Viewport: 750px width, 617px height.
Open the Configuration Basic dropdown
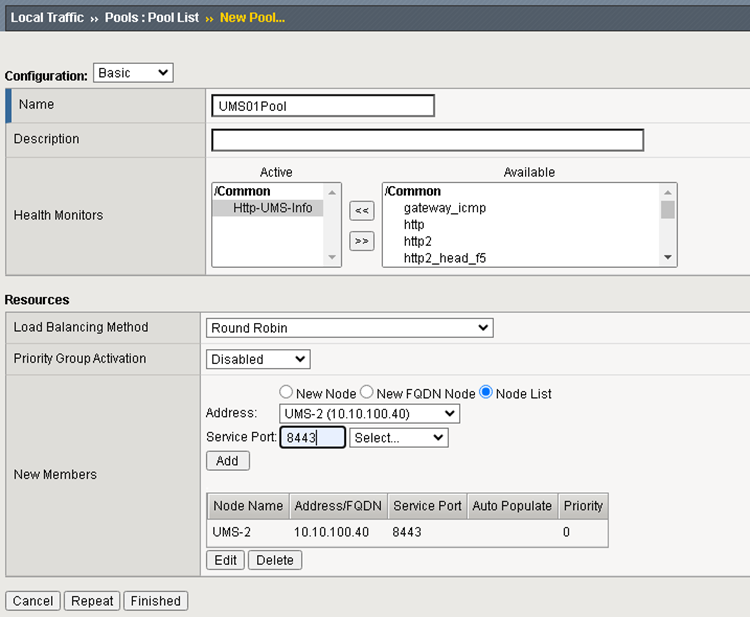[133, 73]
